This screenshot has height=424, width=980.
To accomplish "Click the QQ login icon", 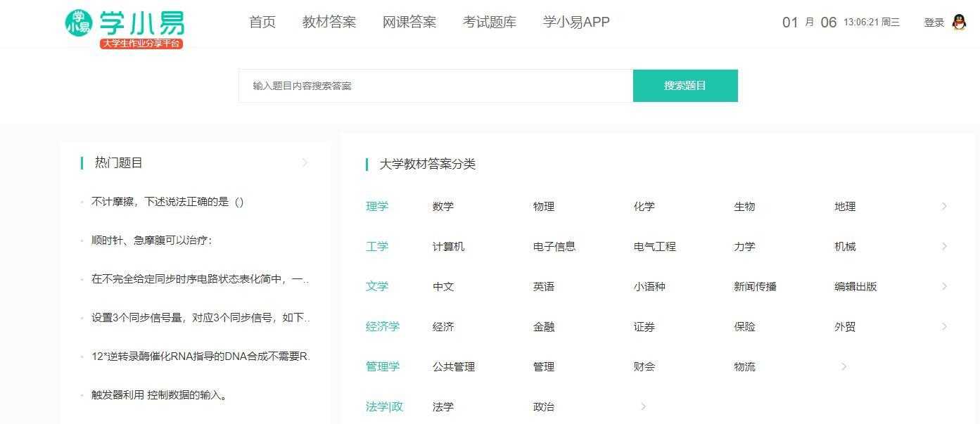I will point(960,22).
